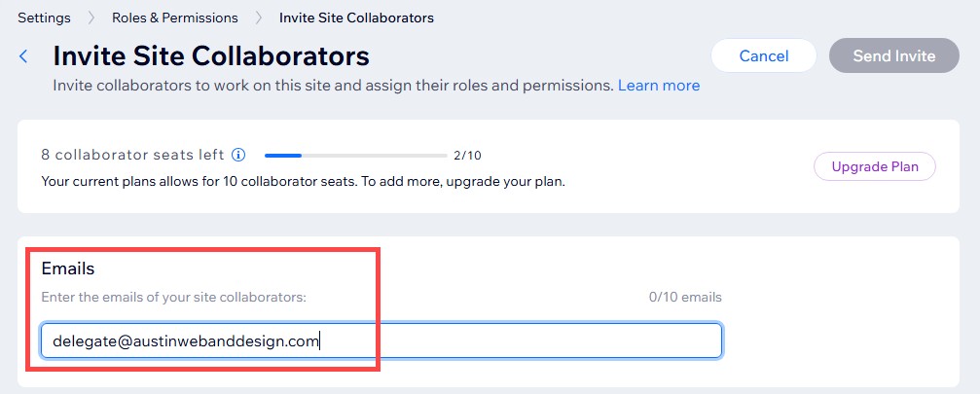Click the Send Invite button
The image size is (980, 394).
893,55
